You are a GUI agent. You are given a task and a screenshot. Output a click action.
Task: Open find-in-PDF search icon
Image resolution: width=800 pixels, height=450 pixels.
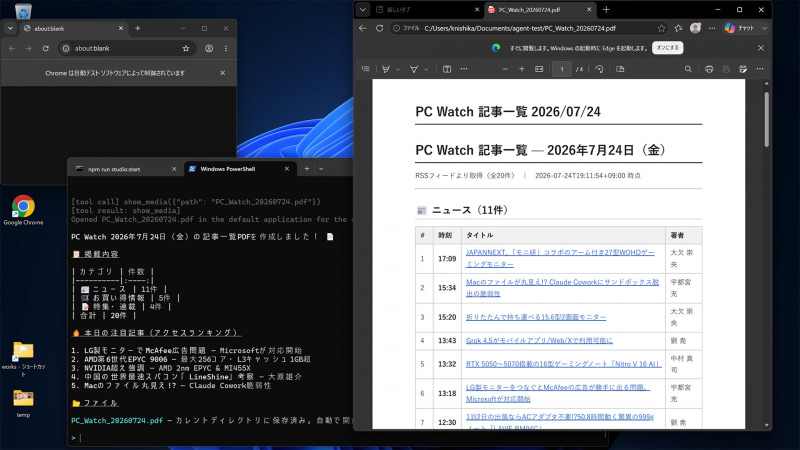coord(688,69)
